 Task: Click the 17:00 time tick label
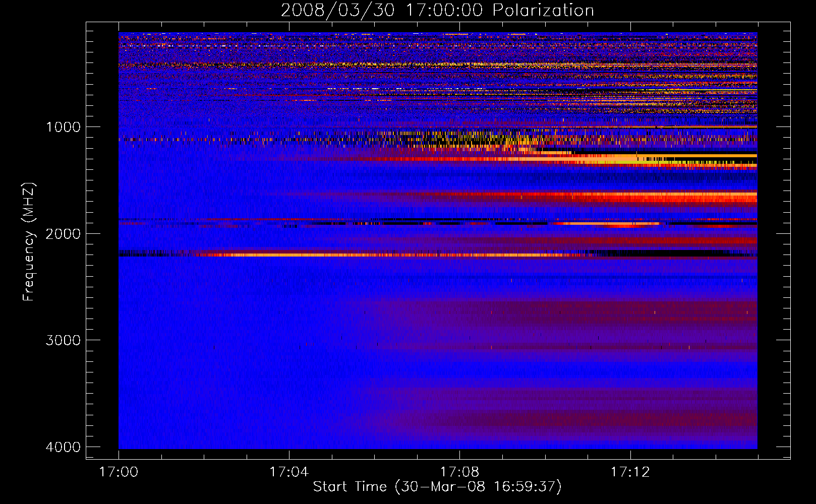coord(119,472)
